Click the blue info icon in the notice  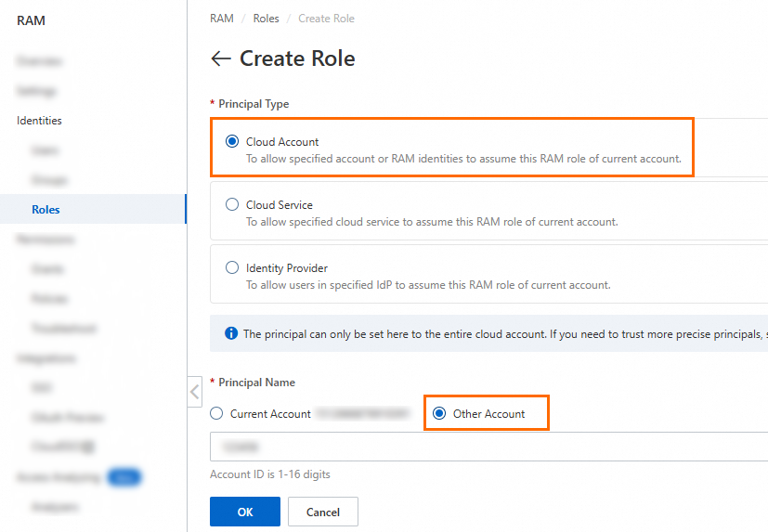click(231, 333)
